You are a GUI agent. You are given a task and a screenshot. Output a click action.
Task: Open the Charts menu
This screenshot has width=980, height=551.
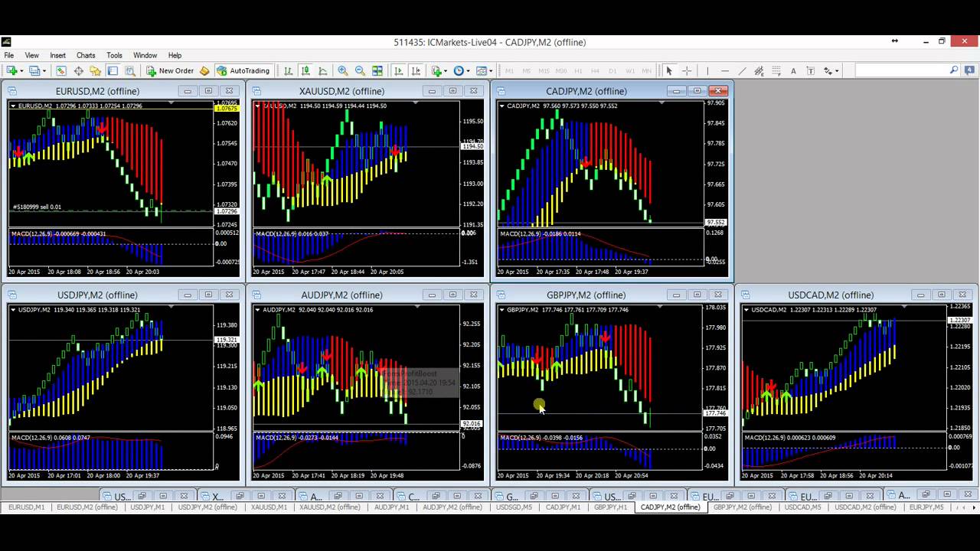coord(86,55)
